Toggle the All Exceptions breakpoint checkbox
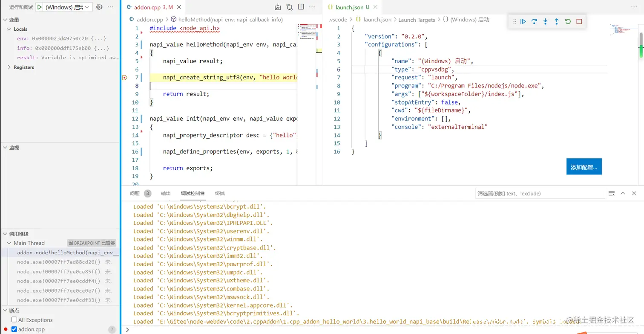This screenshot has width=644, height=334. tap(14, 320)
